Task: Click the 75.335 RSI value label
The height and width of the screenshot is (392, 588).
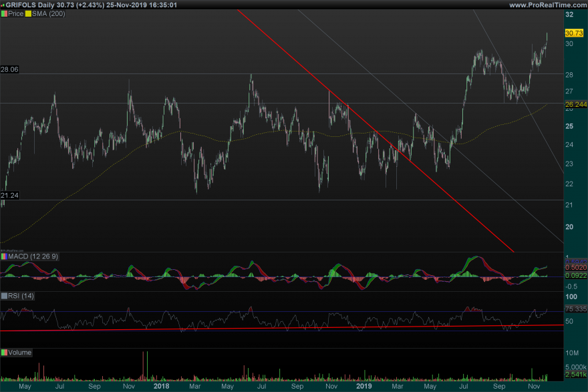Action: click(x=575, y=310)
